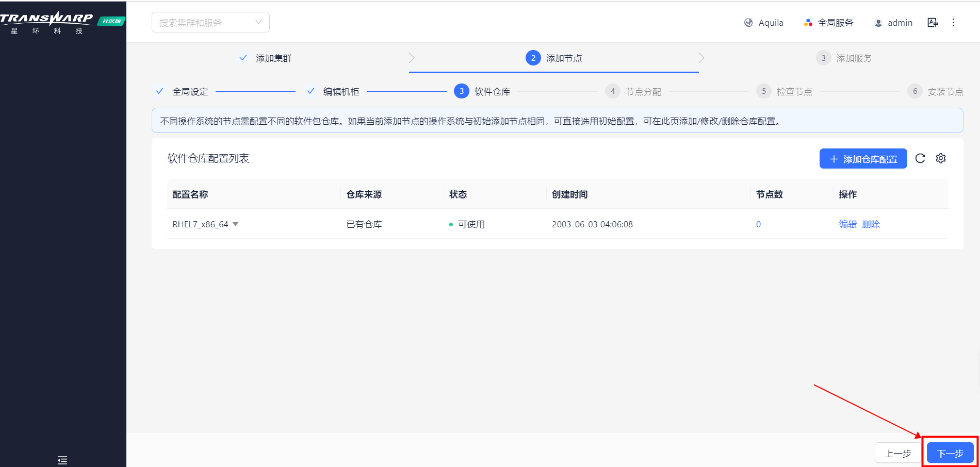Click the 状态 column header
980x467 pixels.
click(458, 194)
